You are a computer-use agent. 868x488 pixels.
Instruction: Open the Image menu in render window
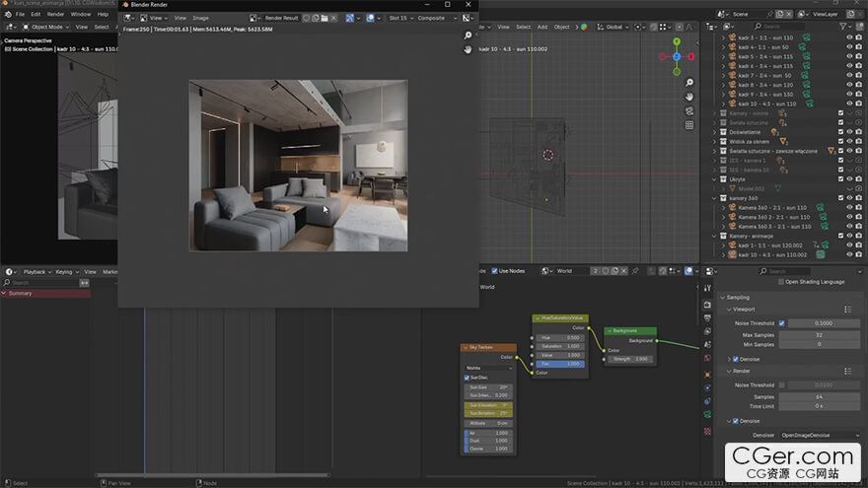click(x=200, y=18)
